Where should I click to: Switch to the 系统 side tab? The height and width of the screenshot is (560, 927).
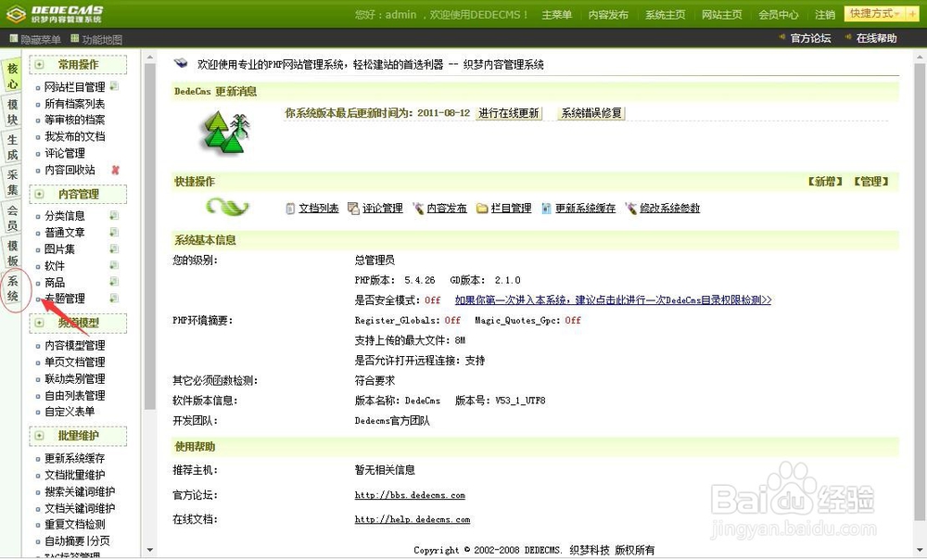(12, 288)
